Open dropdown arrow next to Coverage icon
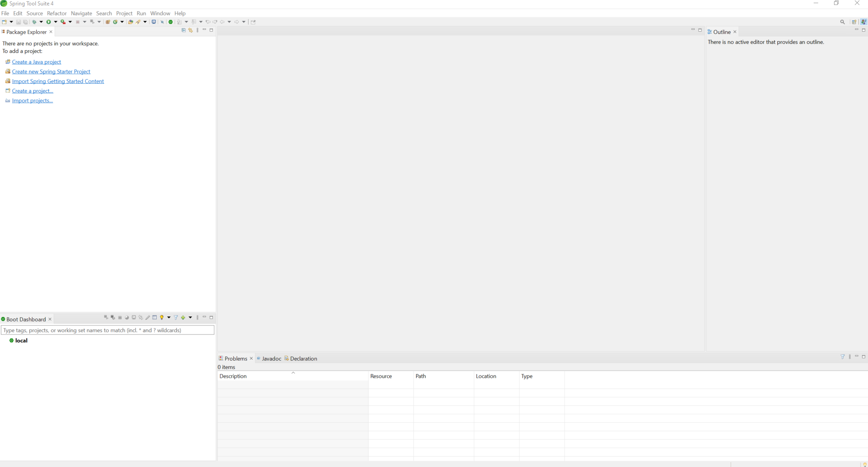The height and width of the screenshot is (467, 868). click(70, 22)
